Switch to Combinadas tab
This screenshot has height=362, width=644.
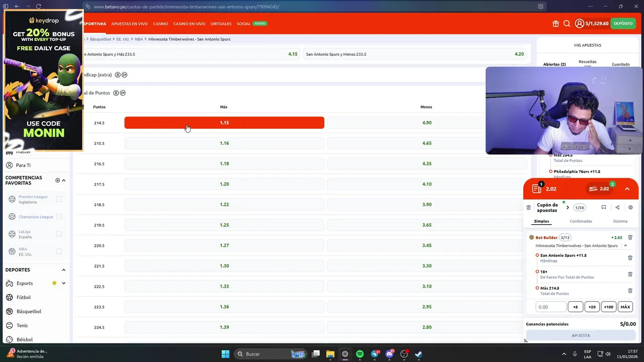click(581, 221)
